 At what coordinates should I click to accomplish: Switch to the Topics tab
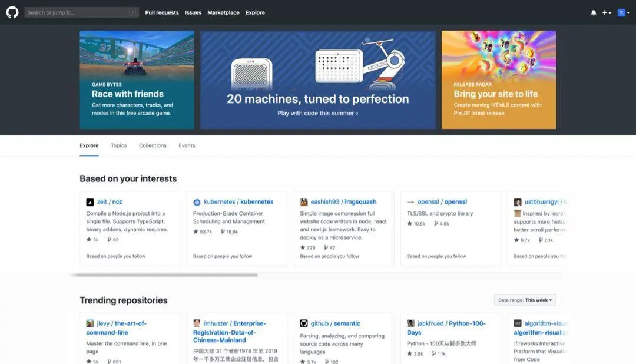tap(119, 145)
